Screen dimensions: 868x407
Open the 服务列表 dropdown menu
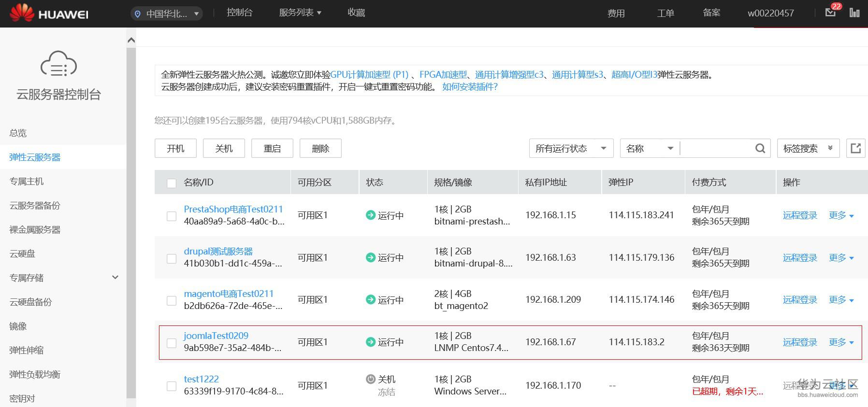coord(300,13)
